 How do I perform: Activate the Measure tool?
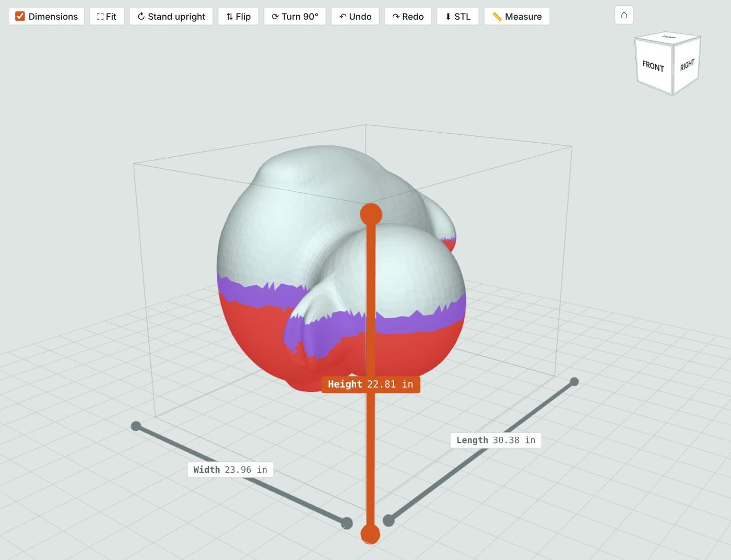click(517, 16)
